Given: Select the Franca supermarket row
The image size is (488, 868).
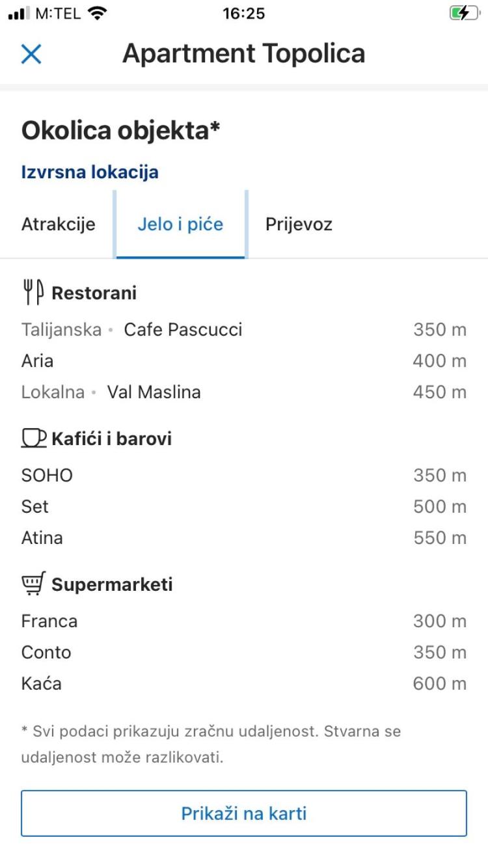Looking at the screenshot, I should pos(244,621).
